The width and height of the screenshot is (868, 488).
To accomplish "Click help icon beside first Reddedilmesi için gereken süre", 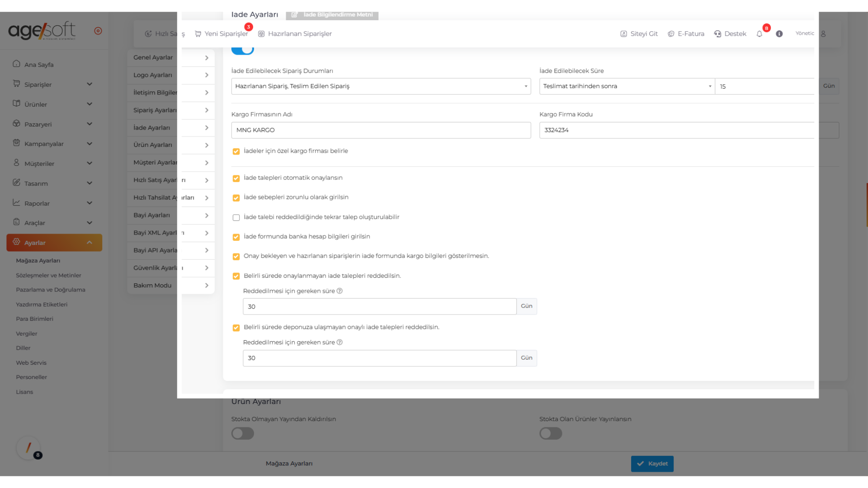I will [x=340, y=291].
